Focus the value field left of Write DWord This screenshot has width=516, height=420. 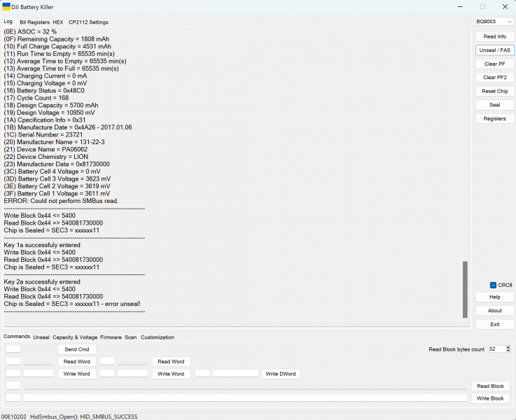(236, 373)
